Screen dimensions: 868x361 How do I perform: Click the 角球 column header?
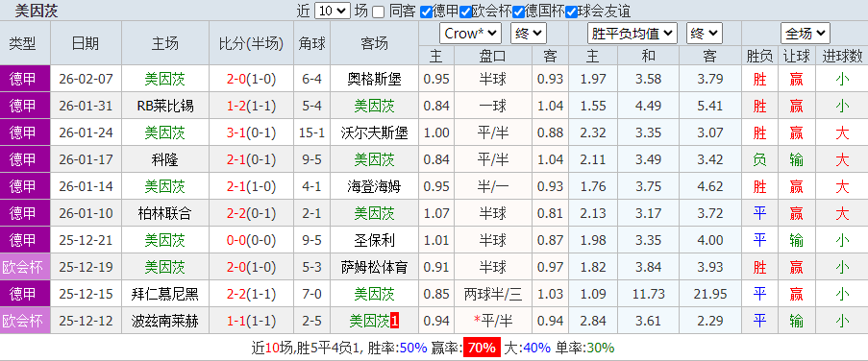pos(312,43)
